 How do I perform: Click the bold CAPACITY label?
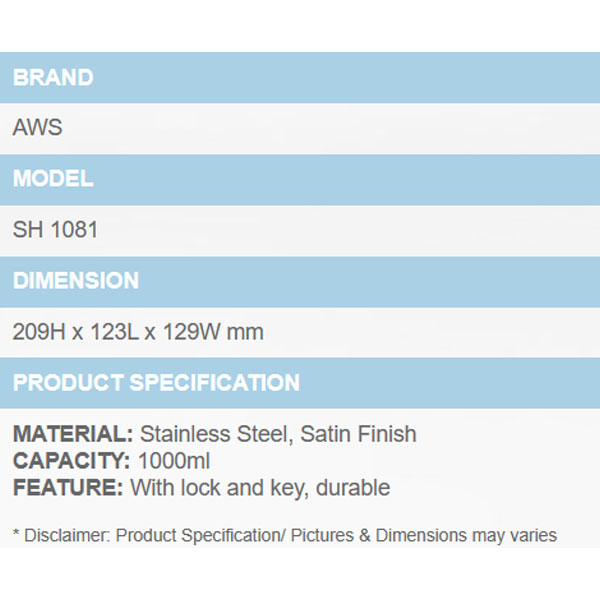click(71, 462)
